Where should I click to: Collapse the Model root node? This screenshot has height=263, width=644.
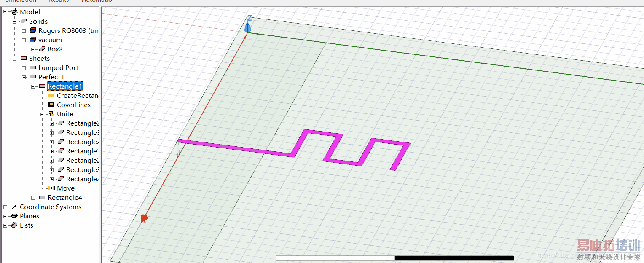point(5,12)
